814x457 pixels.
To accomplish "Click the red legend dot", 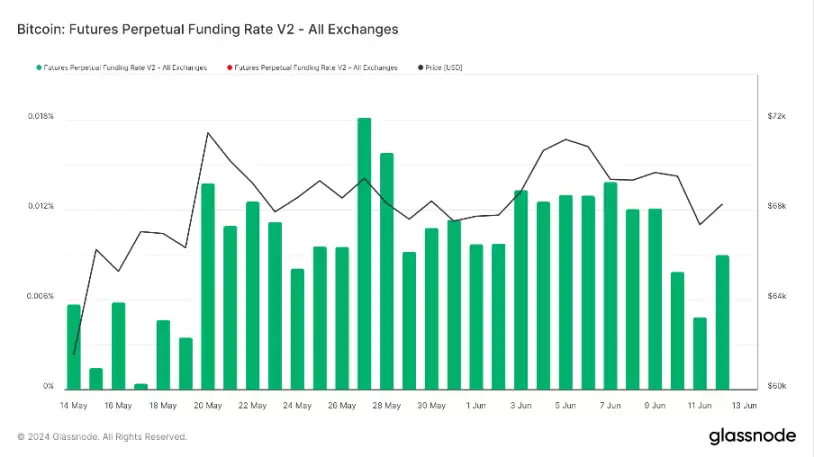I will click(228, 67).
